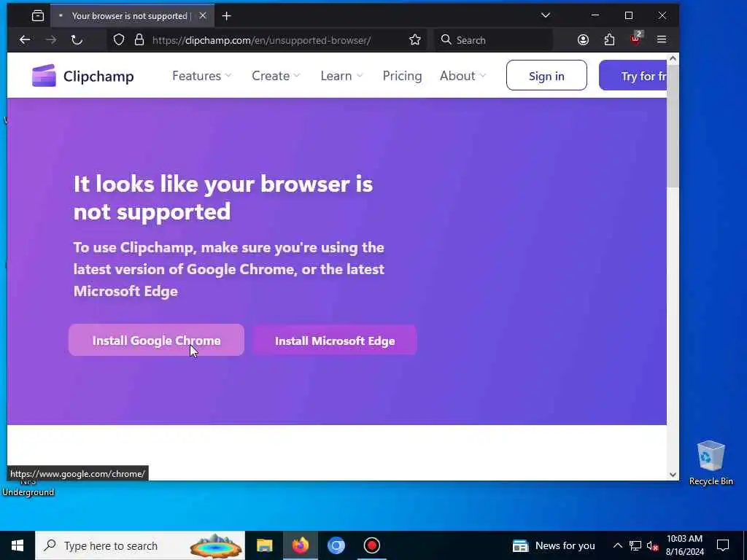The width and height of the screenshot is (747, 560).
Task: Open the red record app in the taskbar
Action: click(x=371, y=545)
